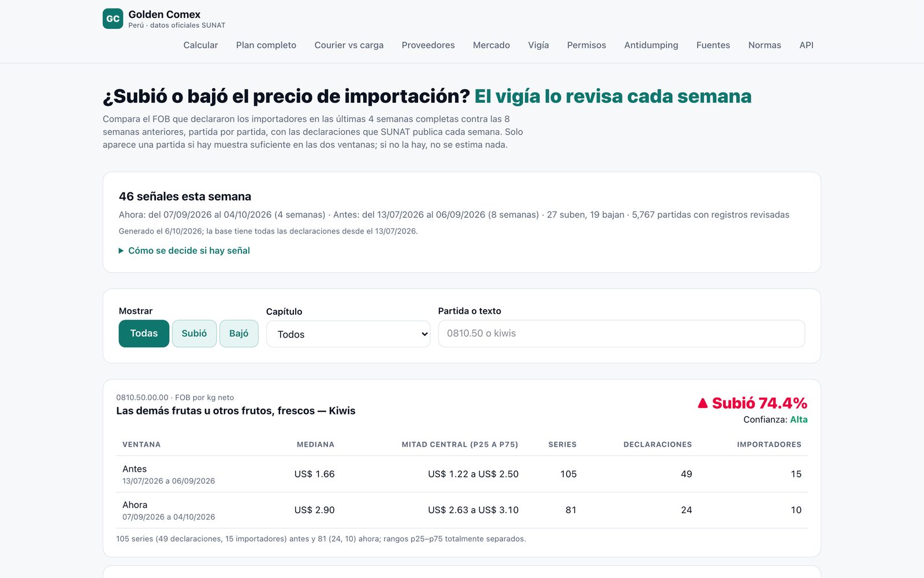Click the DECLARACIONES column header
Image resolution: width=924 pixels, height=578 pixels.
click(x=658, y=444)
